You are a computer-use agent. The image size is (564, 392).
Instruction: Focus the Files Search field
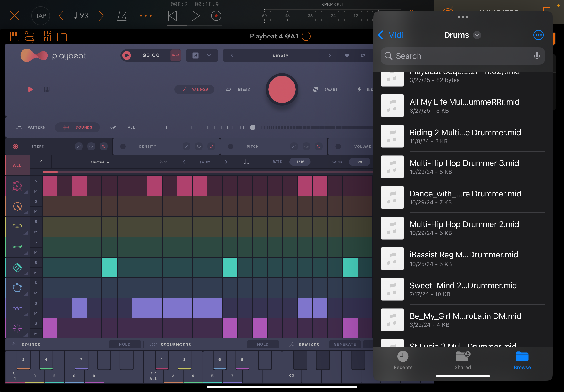(463, 56)
